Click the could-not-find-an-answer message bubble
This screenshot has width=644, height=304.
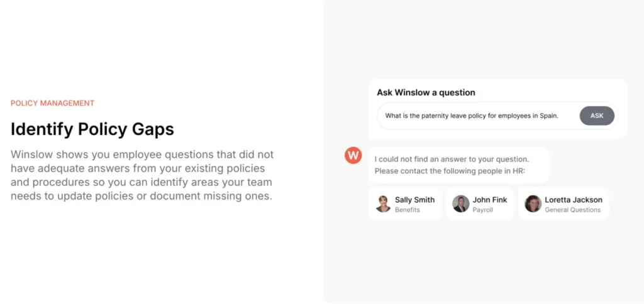click(x=458, y=165)
